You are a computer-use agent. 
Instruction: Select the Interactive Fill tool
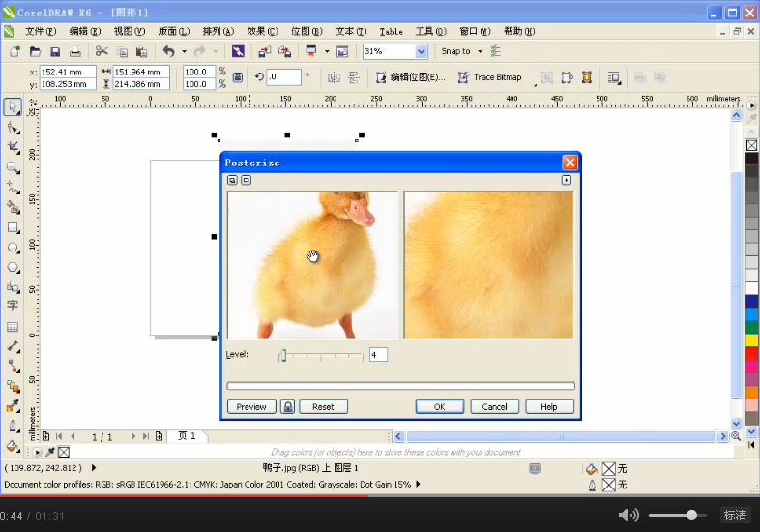coord(13,446)
